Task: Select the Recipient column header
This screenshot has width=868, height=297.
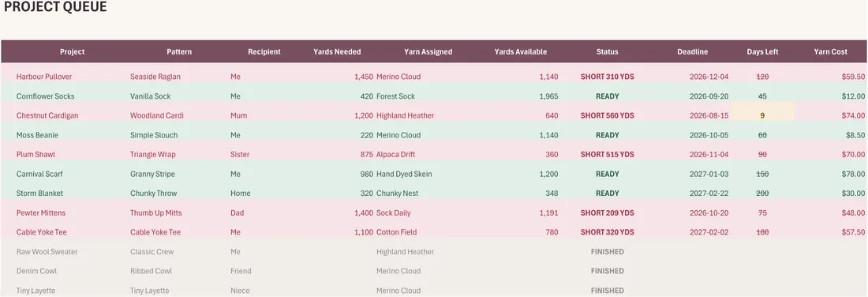Action: pyautogui.click(x=264, y=51)
